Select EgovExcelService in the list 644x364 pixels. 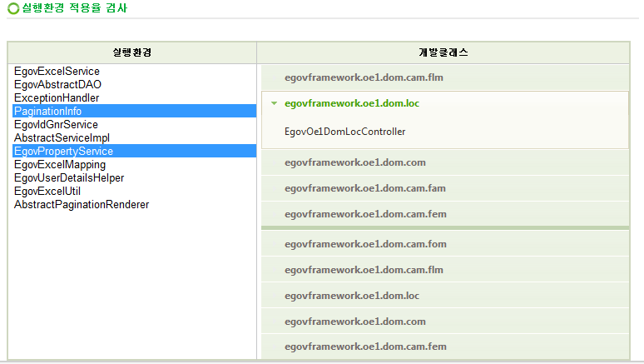tap(57, 72)
